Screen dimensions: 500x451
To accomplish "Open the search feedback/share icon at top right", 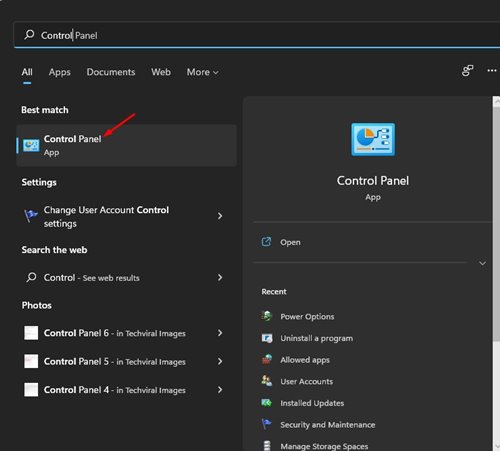I will [x=467, y=71].
